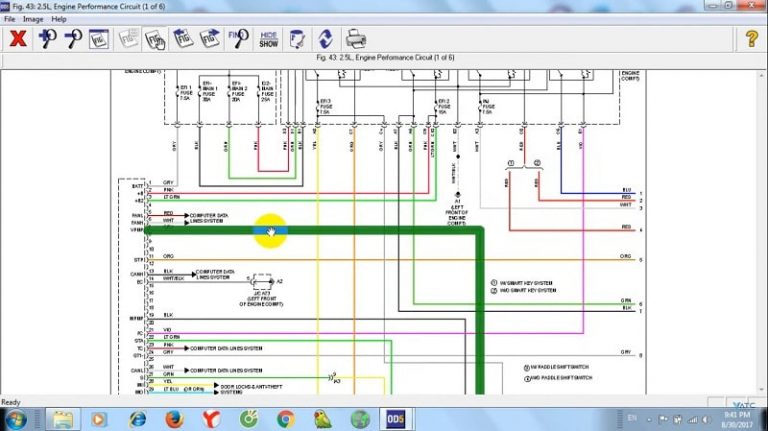Print the wiring diagram with printer icon

pos(355,39)
